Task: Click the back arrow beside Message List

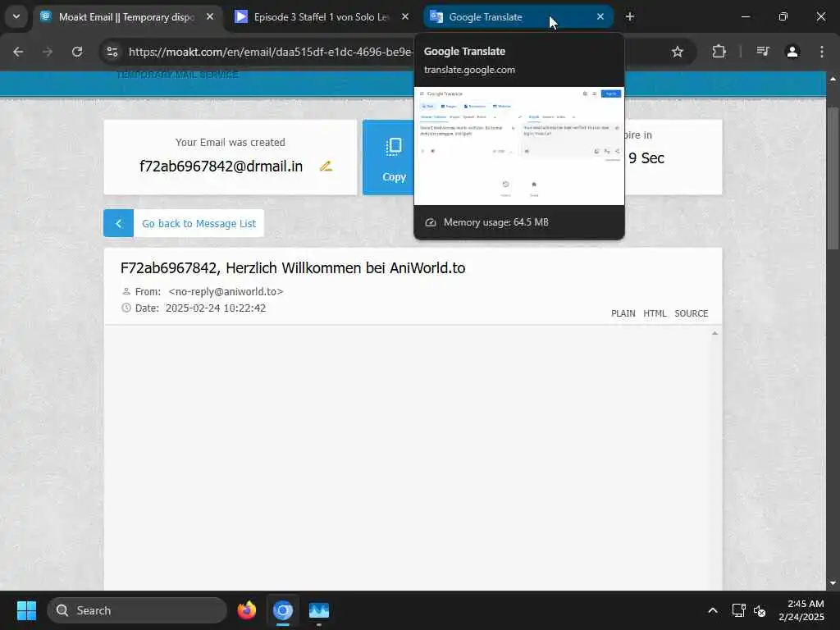Action: point(118,223)
